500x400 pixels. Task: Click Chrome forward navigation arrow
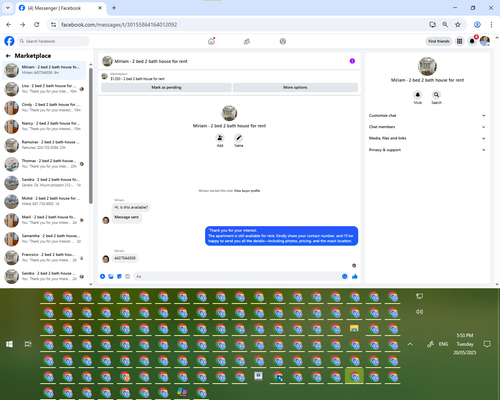coord(23,25)
